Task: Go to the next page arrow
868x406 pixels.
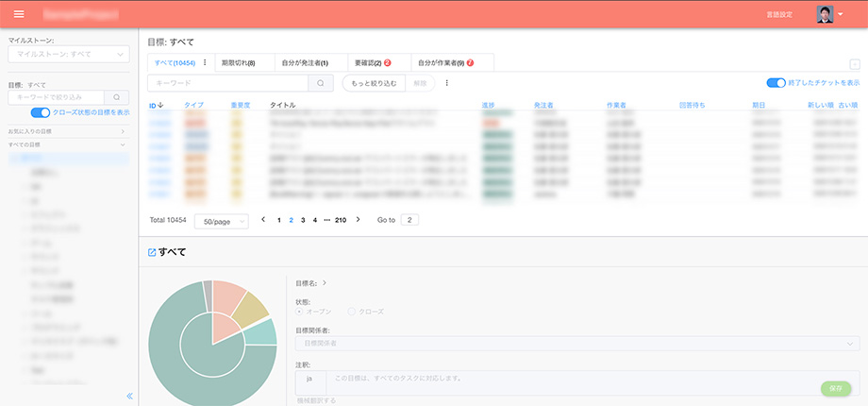Action: (x=358, y=220)
